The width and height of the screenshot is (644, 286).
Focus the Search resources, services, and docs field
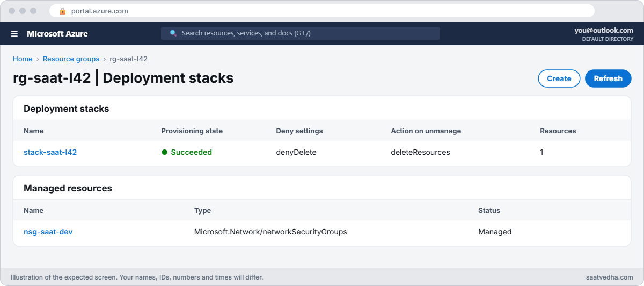pos(301,33)
